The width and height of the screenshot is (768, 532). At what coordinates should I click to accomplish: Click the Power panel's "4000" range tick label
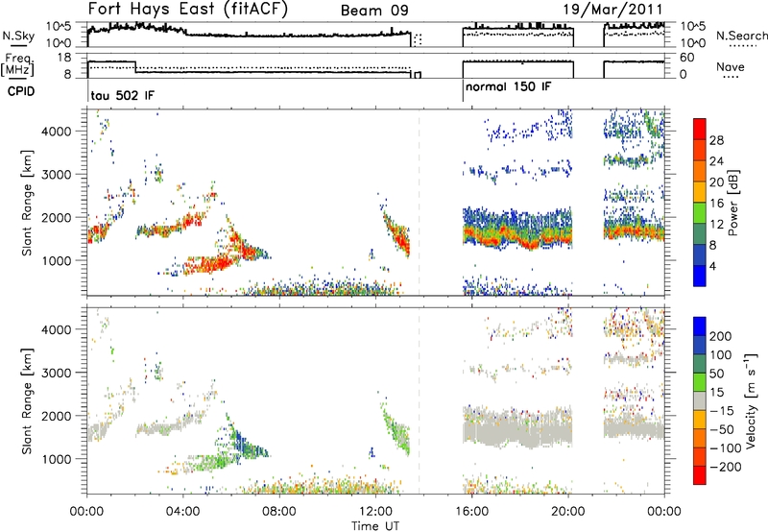56,132
